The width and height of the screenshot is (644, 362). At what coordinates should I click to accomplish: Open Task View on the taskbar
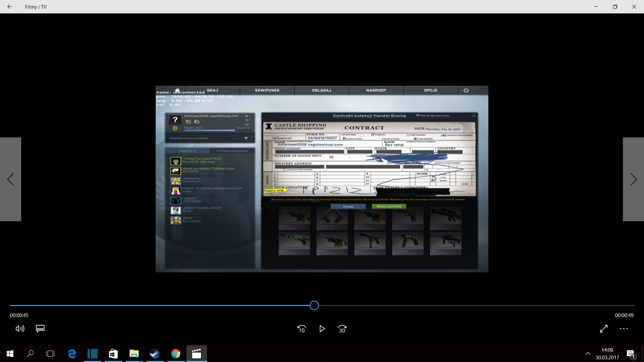(x=50, y=354)
